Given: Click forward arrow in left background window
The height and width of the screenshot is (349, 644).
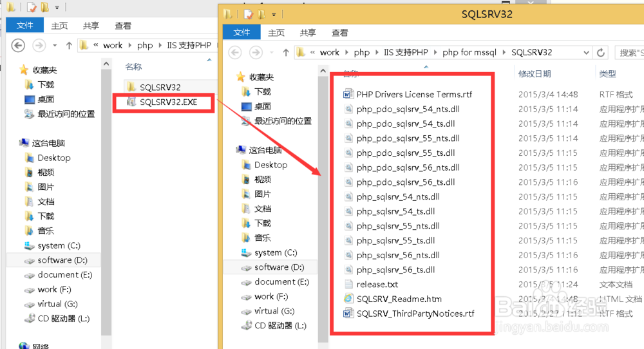Looking at the screenshot, I should click(39, 45).
